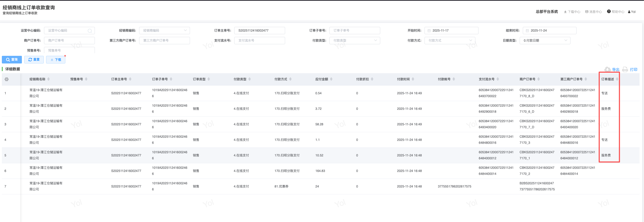The width and height of the screenshot is (644, 222).
Task: Click the table column settings gear icon
Action: coord(7,79)
